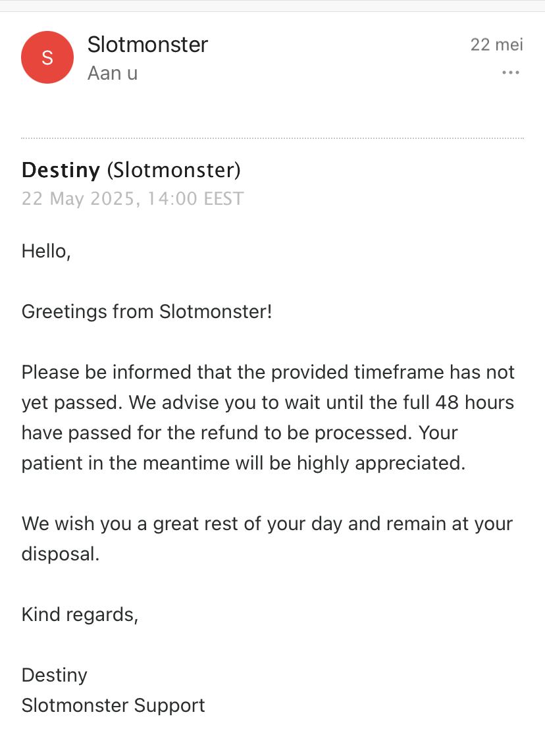Select the bold "Destiny" agent name heading

(x=61, y=171)
